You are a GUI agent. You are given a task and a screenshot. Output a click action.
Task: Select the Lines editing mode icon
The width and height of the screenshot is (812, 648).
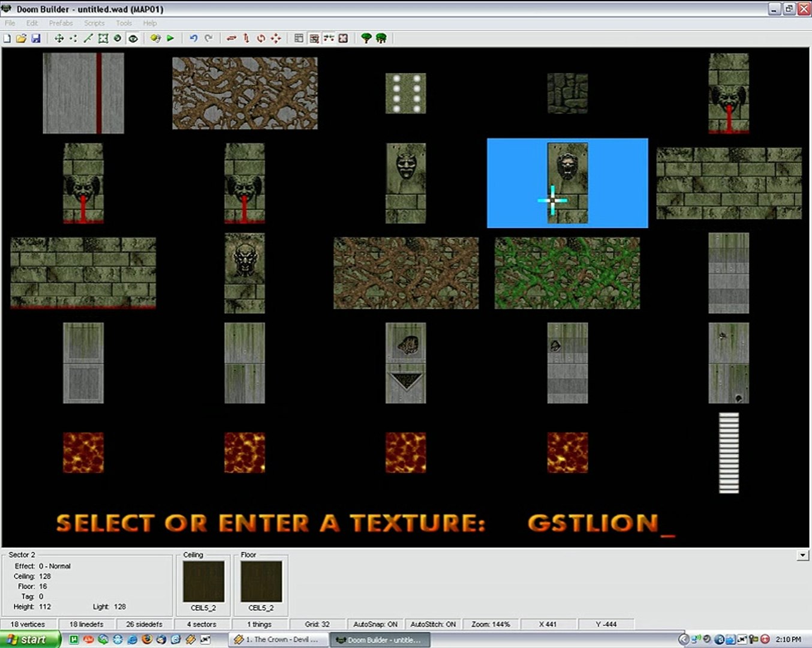pyautogui.click(x=88, y=38)
